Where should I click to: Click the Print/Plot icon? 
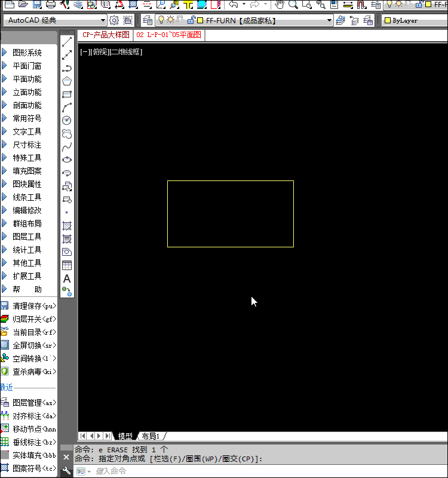pos(51,4)
